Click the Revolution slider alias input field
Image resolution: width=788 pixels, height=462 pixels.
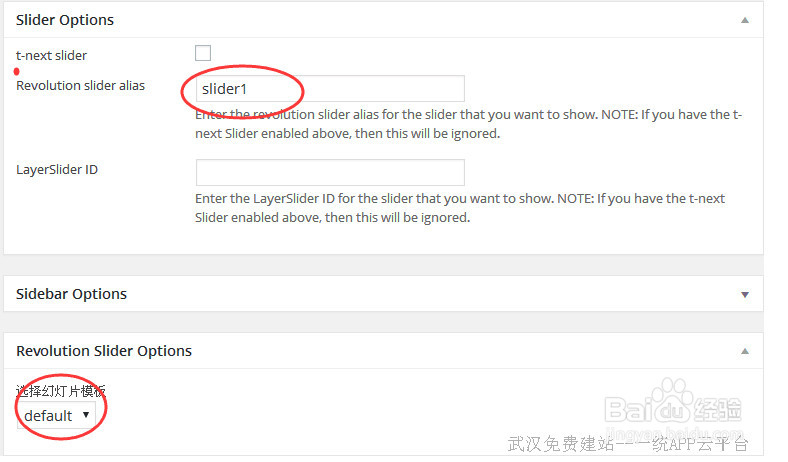[330, 89]
